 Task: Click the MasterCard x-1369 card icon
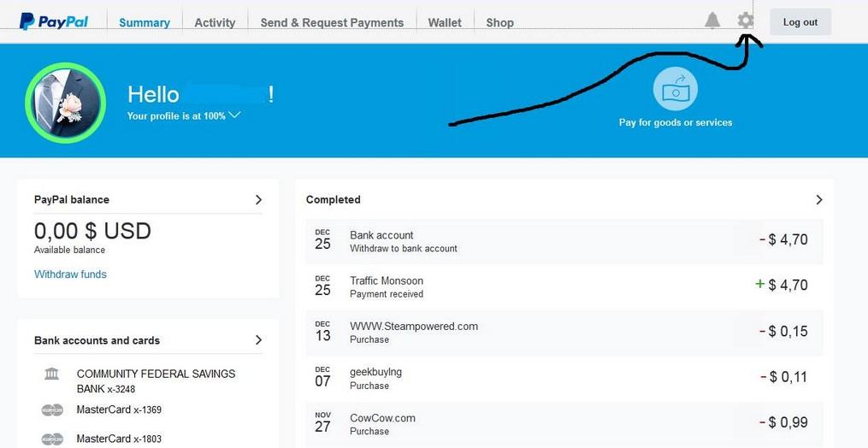(52, 410)
